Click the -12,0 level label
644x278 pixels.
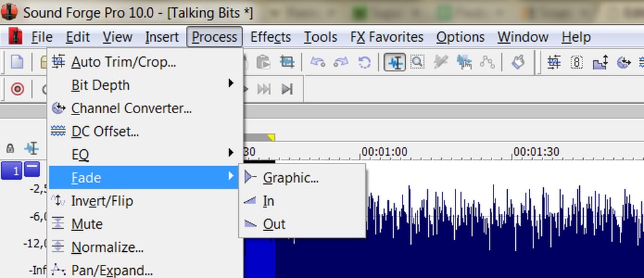click(35, 243)
